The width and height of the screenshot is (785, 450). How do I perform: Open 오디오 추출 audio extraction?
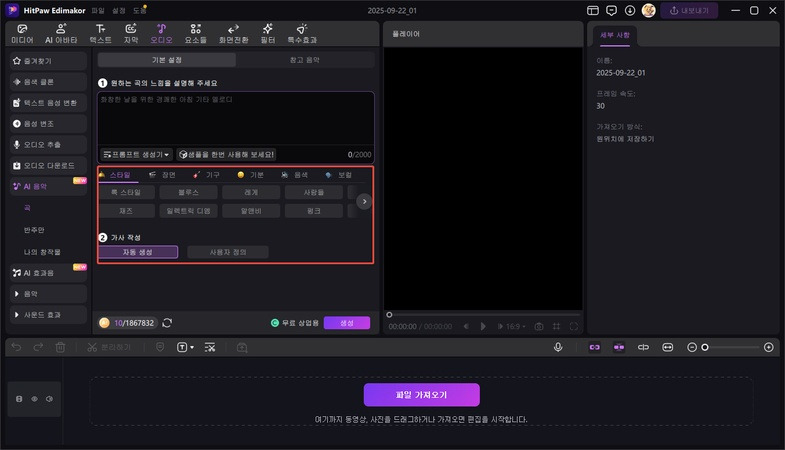click(48, 145)
